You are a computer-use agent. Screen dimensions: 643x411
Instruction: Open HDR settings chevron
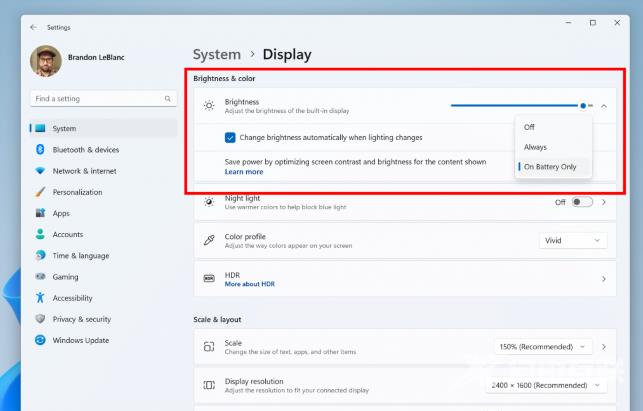point(604,279)
